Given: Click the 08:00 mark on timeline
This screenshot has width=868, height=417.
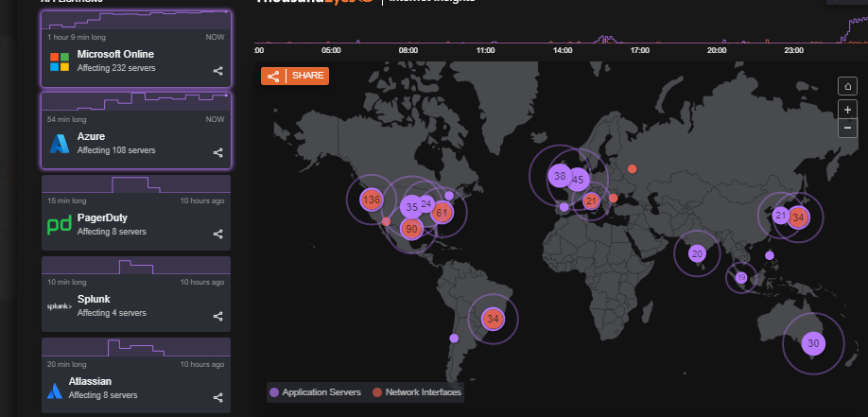Looking at the screenshot, I should (408, 50).
